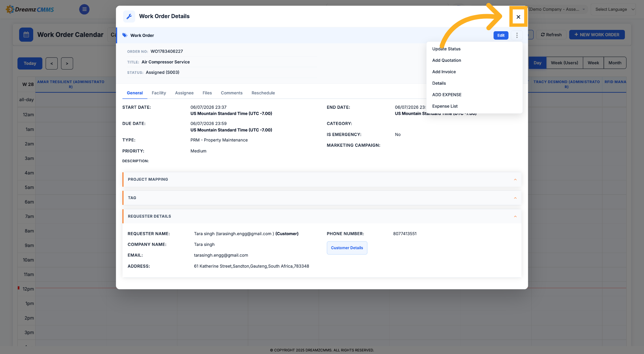The width and height of the screenshot is (644, 354).
Task: Click the blue Edit button
Action: pos(501,35)
